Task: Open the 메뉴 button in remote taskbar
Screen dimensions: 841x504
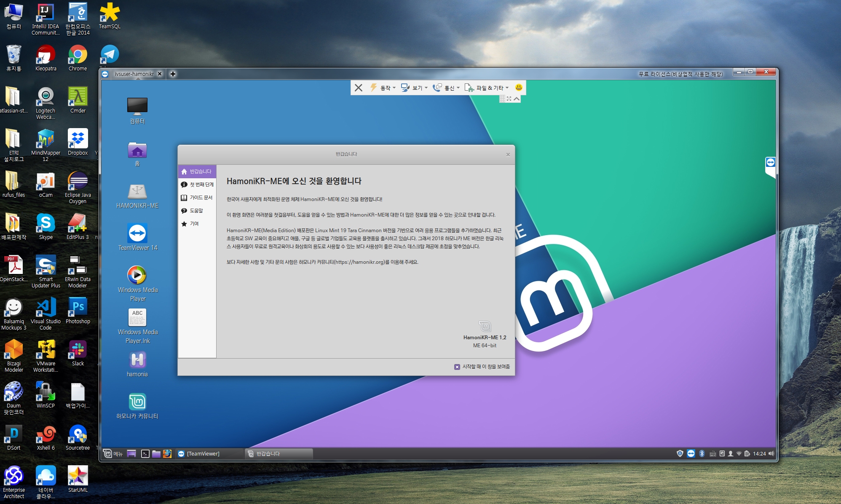Action: (113, 454)
